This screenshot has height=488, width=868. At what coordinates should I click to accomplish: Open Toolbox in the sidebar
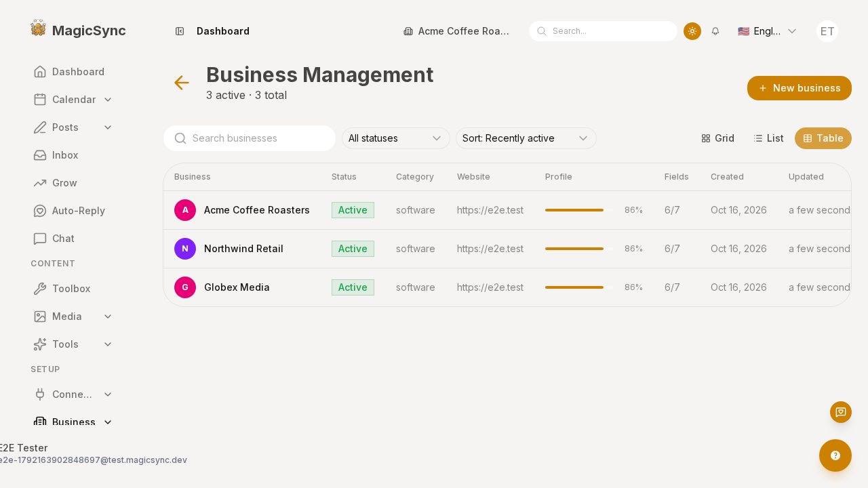tap(73, 289)
